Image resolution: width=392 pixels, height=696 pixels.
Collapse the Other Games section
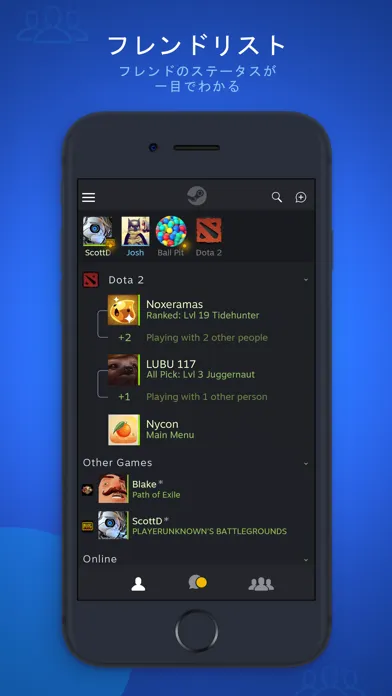click(306, 463)
